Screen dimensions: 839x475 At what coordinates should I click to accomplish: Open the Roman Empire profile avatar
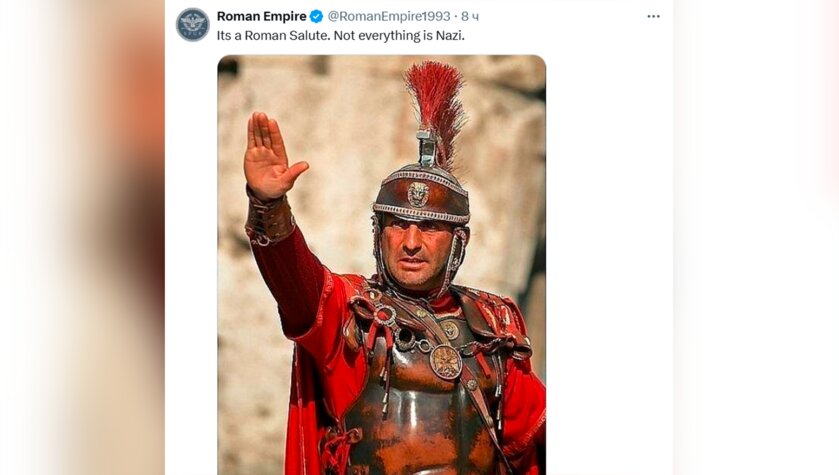[x=193, y=24]
